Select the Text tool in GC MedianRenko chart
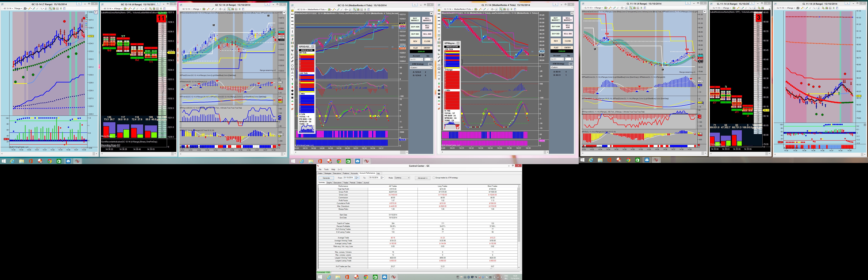The width and height of the screenshot is (868, 280). [292, 80]
